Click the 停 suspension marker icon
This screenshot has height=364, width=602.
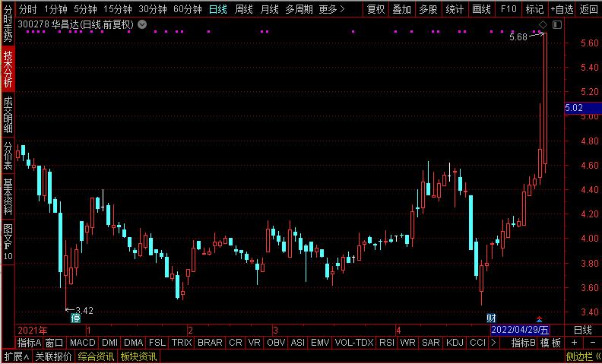click(76, 318)
